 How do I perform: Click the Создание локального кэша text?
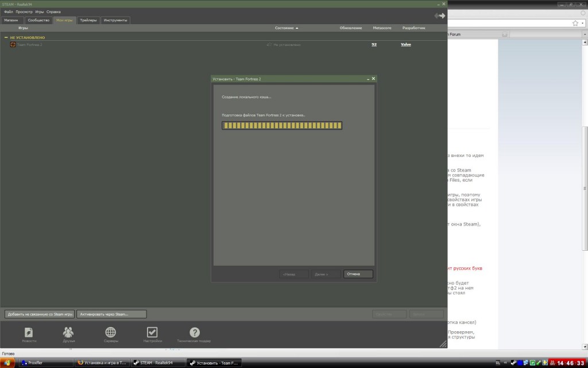(x=246, y=97)
